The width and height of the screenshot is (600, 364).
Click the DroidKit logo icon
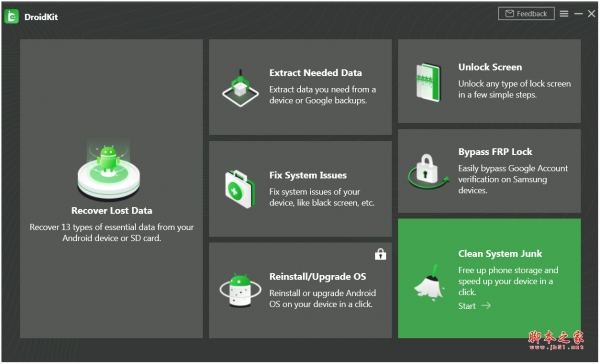(x=11, y=17)
